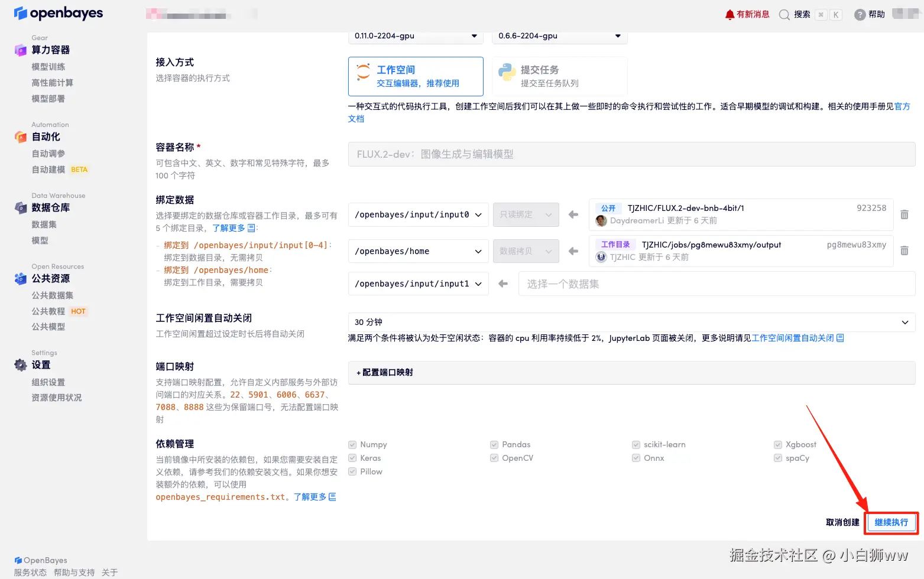The image size is (924, 579).
Task: Click the arrow beside input1 binding
Action: click(503, 284)
